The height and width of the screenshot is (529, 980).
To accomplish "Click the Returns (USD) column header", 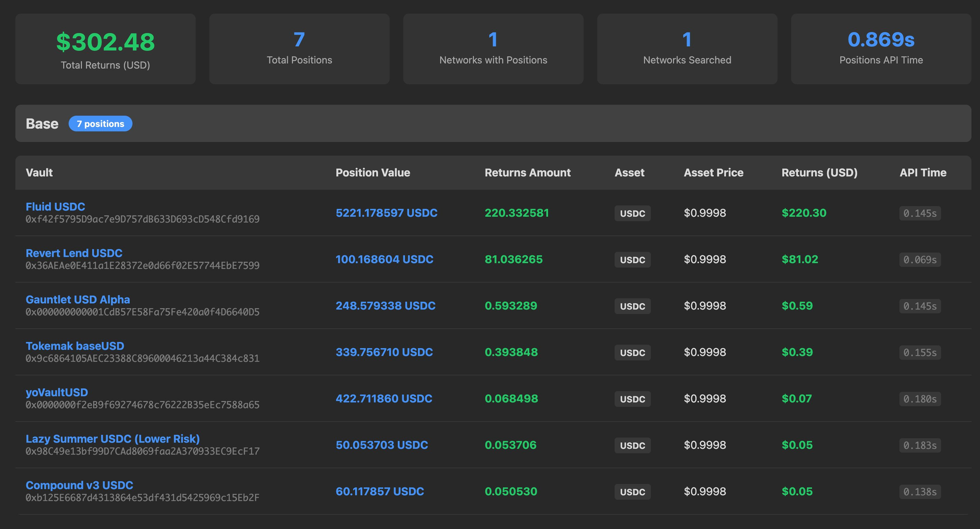I will click(x=819, y=173).
